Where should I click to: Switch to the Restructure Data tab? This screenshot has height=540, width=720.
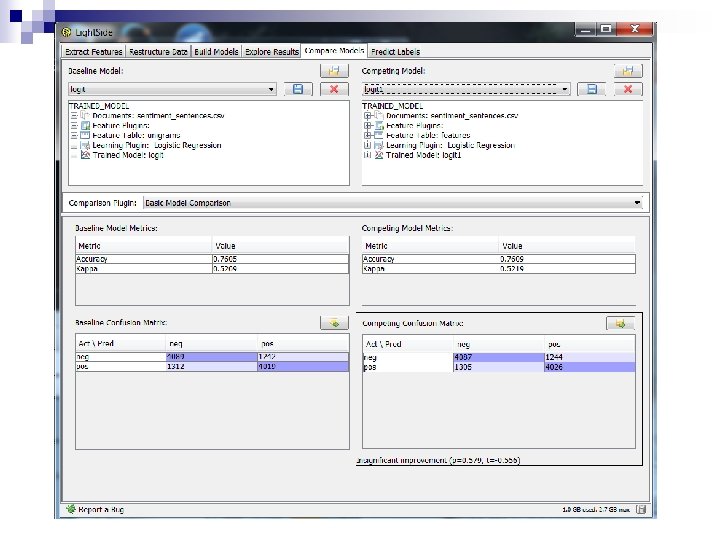point(158,51)
